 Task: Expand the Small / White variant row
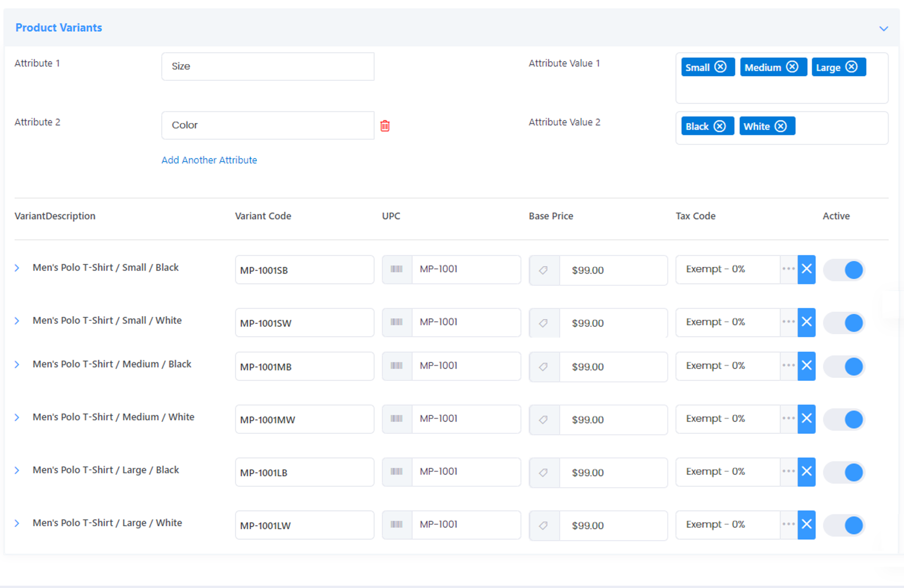point(17,321)
